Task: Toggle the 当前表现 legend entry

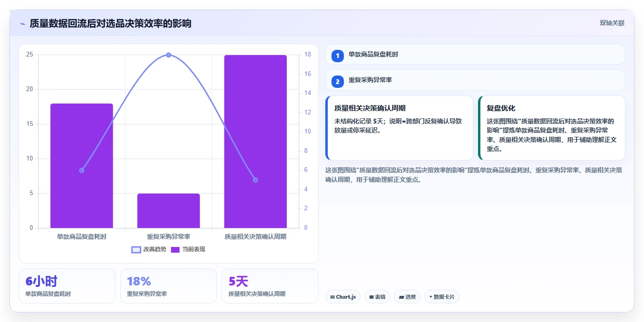Action: [x=188, y=249]
